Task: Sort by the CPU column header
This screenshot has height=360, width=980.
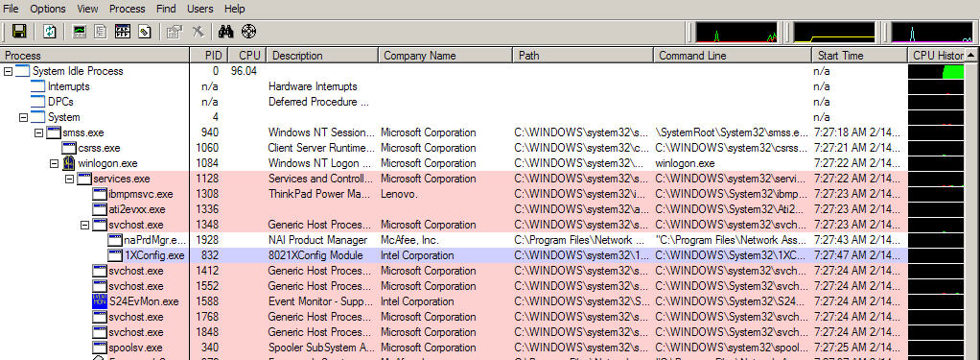Action: pyautogui.click(x=247, y=56)
